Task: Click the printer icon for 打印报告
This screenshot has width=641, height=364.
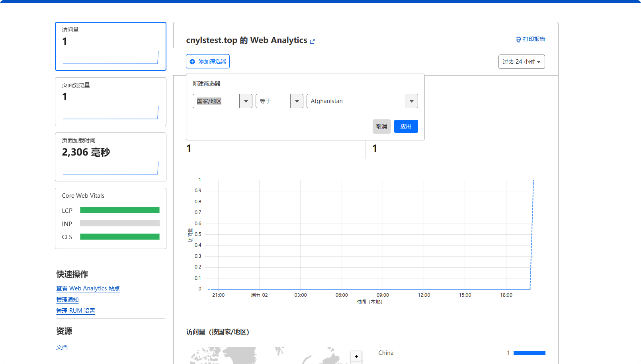Action: tap(518, 39)
